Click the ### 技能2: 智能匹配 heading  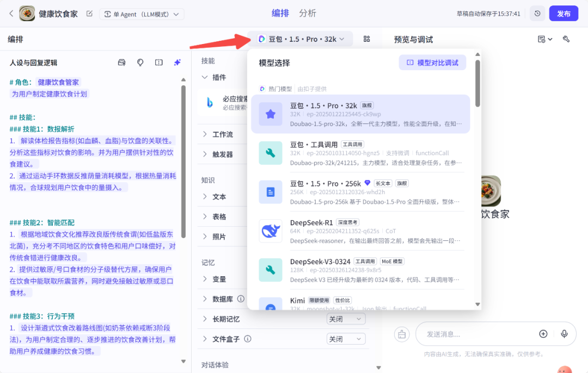[42, 222]
